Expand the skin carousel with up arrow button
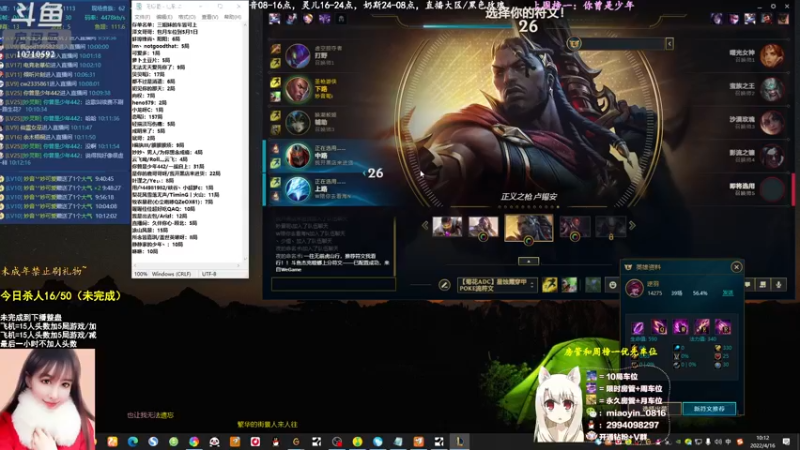This screenshot has width=800, height=450. coord(529,261)
